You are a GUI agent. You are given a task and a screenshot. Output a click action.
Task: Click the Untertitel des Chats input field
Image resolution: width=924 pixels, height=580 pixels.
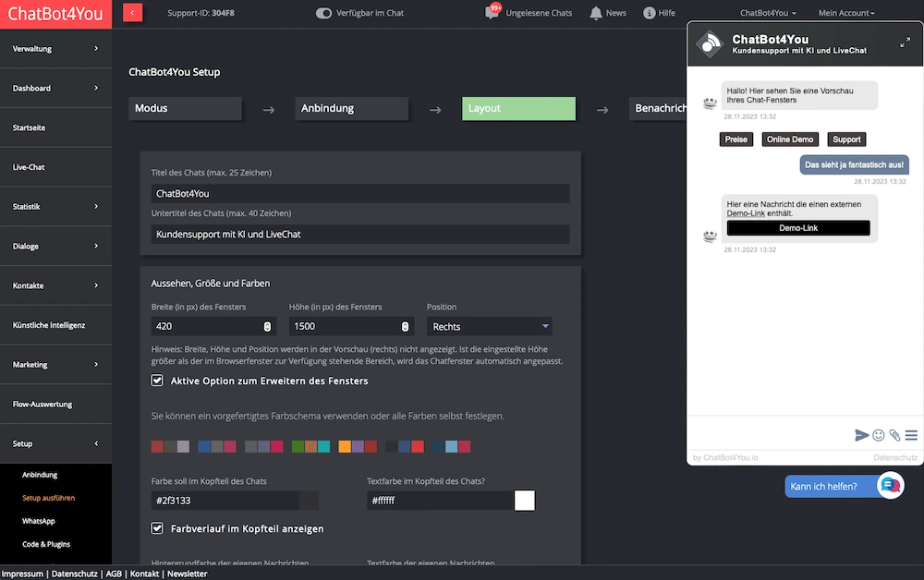click(x=360, y=235)
